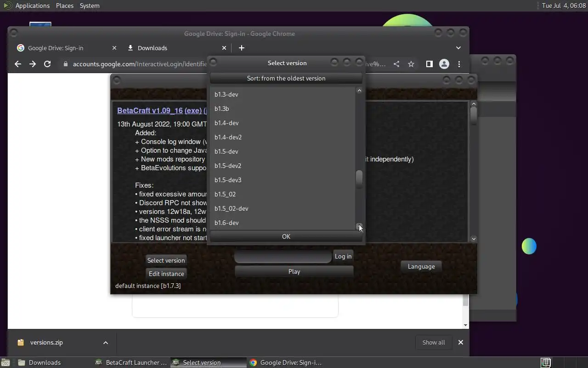This screenshot has width=588, height=368.
Task: Select version b1.5_02
Action: point(283,194)
